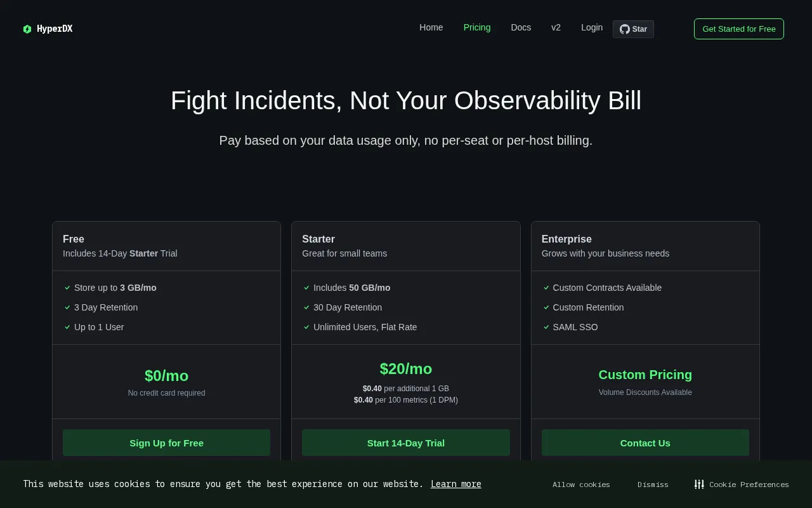This screenshot has width=812, height=508.
Task: Click '$0.40 per additional 1 GB' text
Action: 406,389
